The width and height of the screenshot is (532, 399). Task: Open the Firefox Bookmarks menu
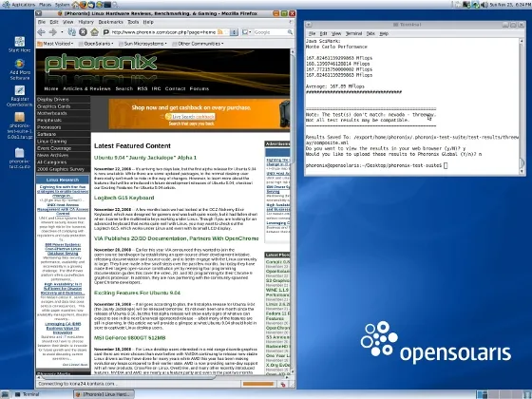tap(110, 22)
